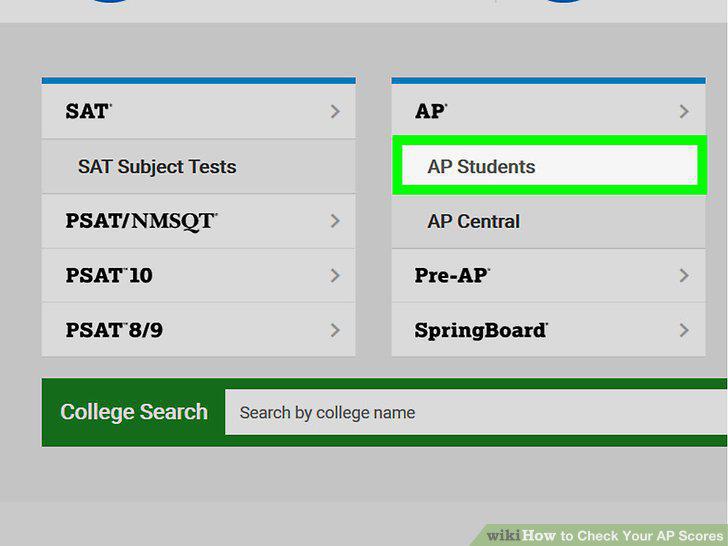Click the College Search label

(x=134, y=412)
